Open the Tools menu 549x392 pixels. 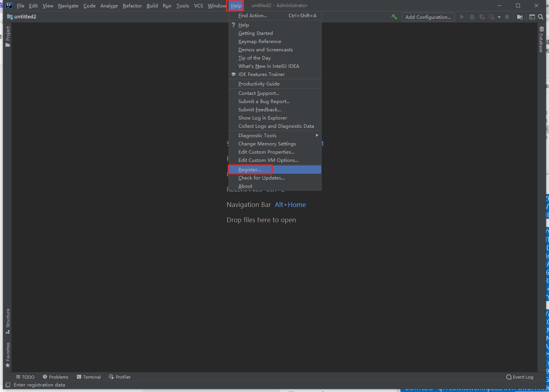[x=182, y=5]
